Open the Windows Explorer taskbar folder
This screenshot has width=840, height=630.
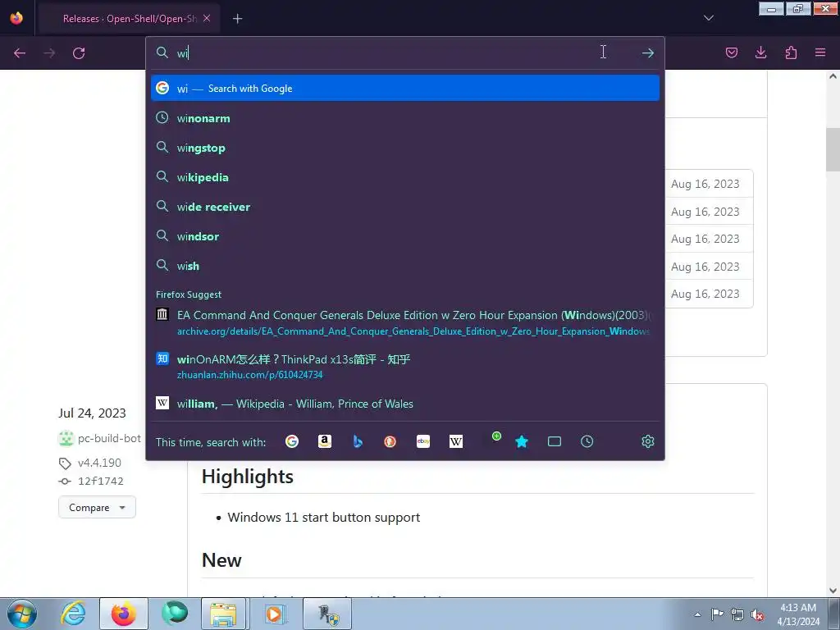tap(223, 614)
